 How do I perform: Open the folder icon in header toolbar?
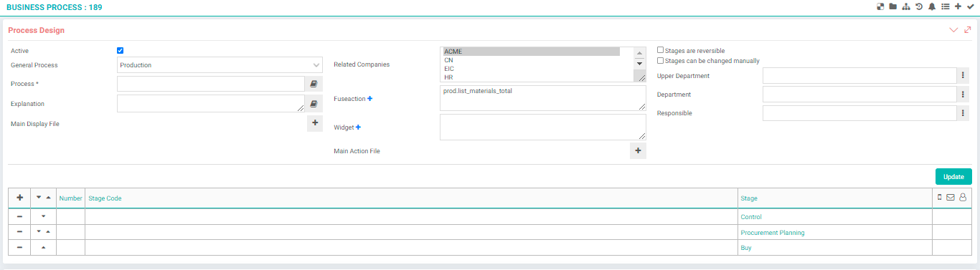click(893, 6)
